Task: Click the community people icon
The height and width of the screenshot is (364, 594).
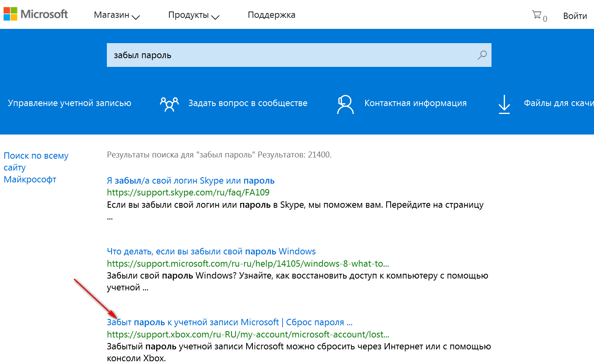Action: pos(169,104)
